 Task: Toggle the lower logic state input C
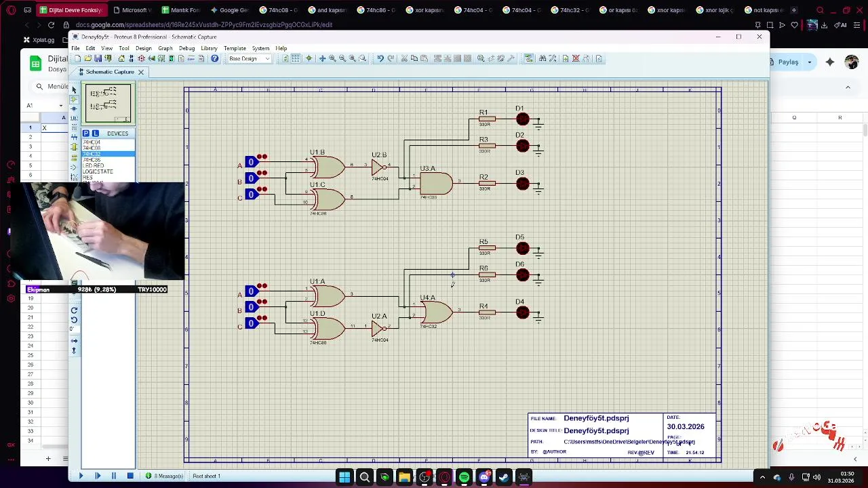click(x=251, y=323)
